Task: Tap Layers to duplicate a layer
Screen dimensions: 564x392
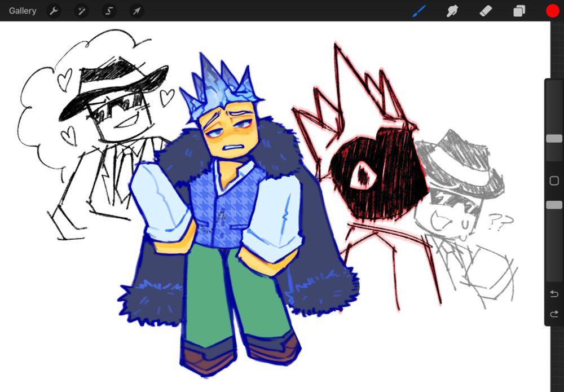Action: tap(518, 11)
